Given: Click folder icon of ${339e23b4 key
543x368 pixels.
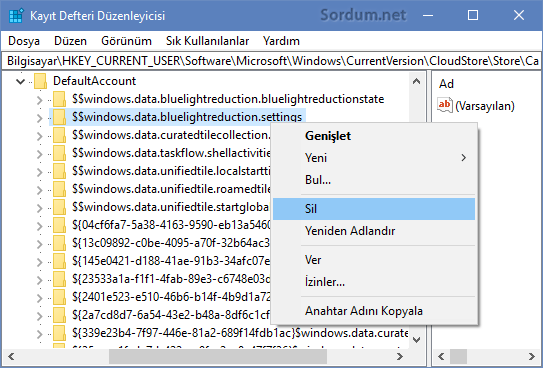Looking at the screenshot, I should tap(59, 333).
